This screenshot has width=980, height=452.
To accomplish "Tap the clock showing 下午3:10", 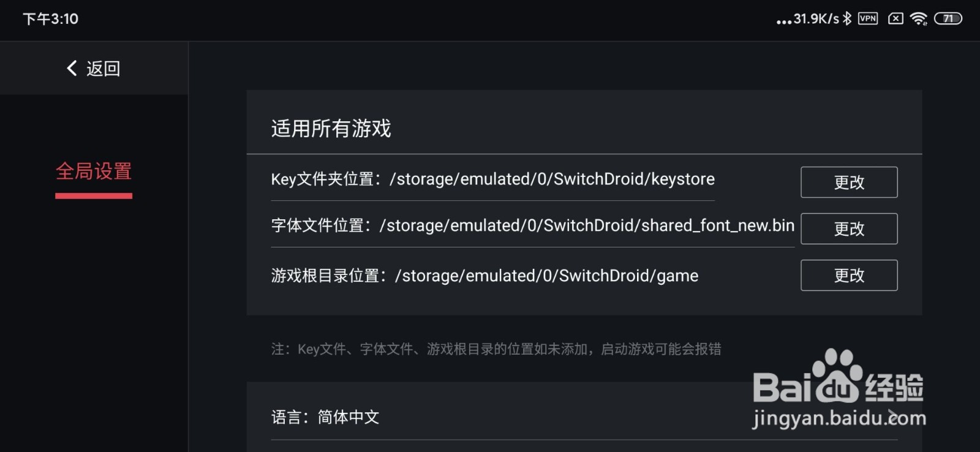I will click(49, 18).
